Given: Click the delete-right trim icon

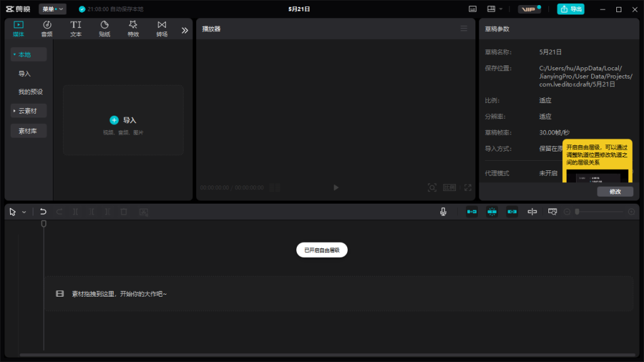Looking at the screenshot, I should [x=107, y=212].
